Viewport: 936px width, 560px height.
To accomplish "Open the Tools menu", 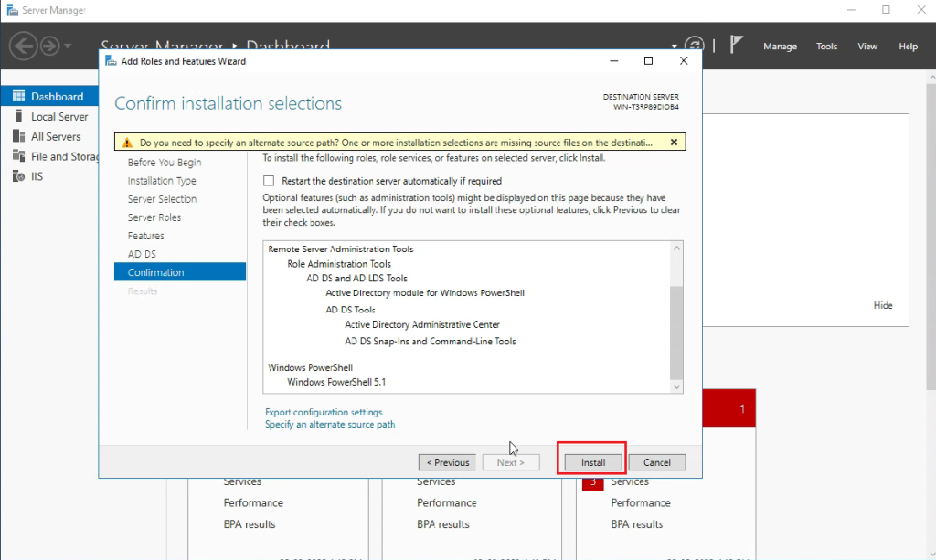I will (x=825, y=46).
